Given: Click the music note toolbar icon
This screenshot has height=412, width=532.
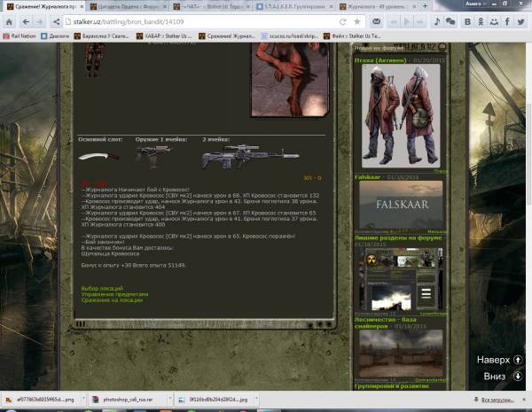Looking at the screenshot, I should point(436,22).
